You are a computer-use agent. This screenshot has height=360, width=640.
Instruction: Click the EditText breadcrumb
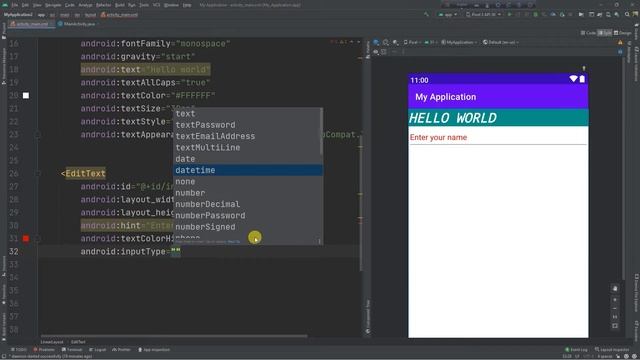point(78,342)
